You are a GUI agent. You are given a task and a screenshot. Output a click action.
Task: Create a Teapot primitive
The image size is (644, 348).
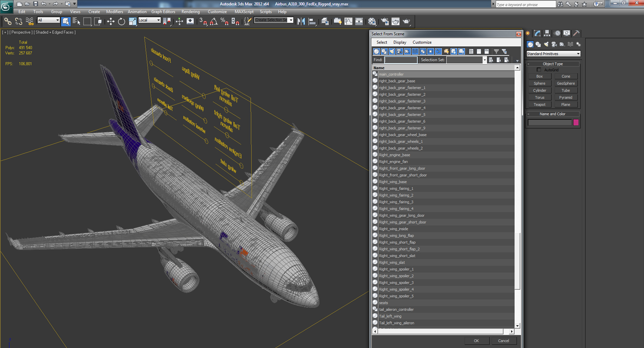click(540, 104)
